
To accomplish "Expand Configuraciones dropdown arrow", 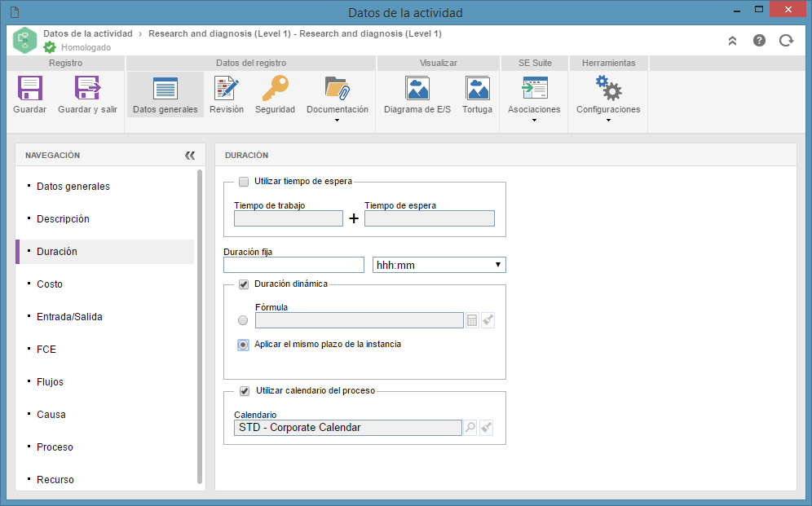I will [608, 121].
